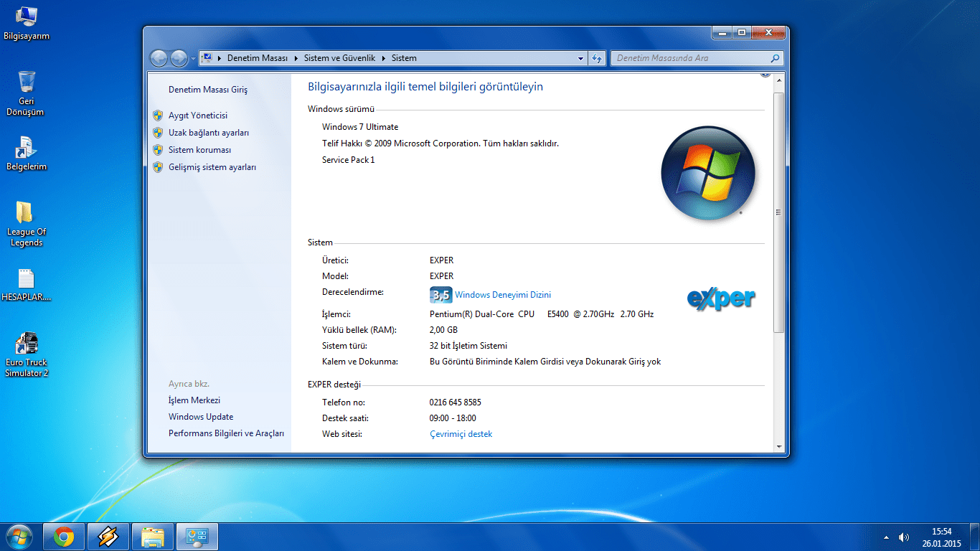Open Windows Update link
This screenshot has height=551, width=980.
(201, 417)
